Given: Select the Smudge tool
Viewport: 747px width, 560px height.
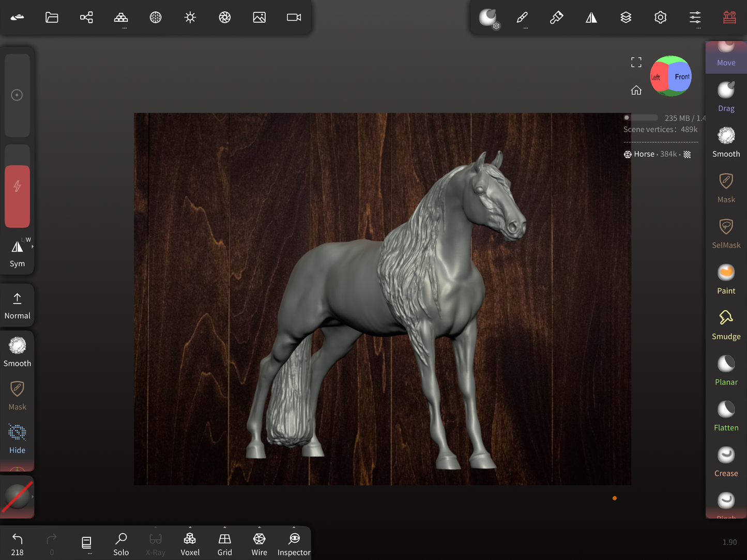Looking at the screenshot, I should pyautogui.click(x=726, y=325).
